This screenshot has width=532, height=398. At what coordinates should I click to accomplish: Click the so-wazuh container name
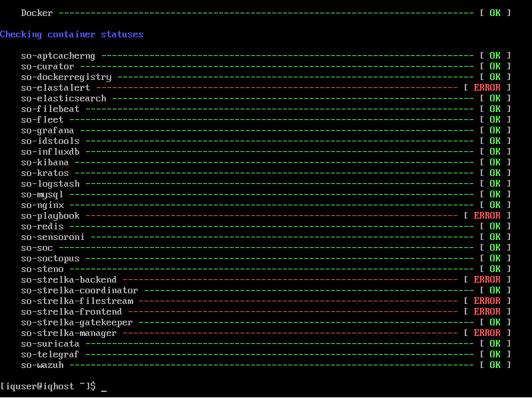(x=42, y=365)
